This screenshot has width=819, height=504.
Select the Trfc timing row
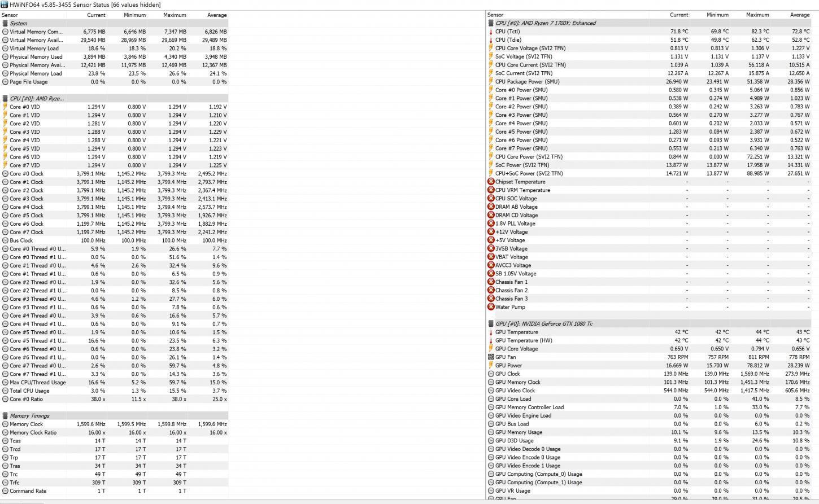[115, 483]
